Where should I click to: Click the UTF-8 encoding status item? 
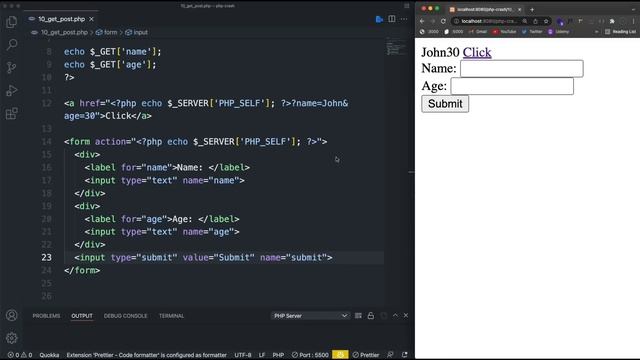[x=243, y=355]
